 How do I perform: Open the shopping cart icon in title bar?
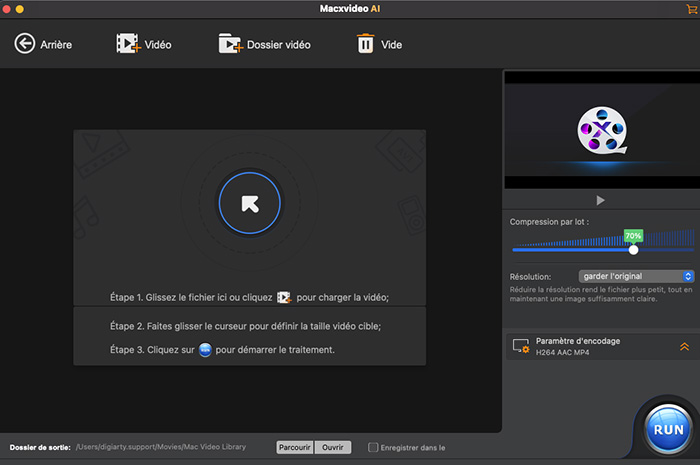tap(692, 8)
